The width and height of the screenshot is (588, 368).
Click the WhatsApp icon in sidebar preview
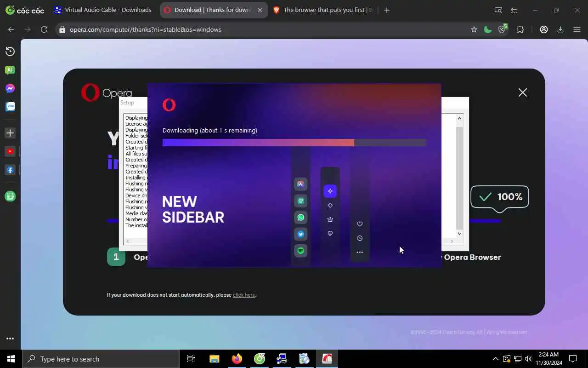pos(301,218)
